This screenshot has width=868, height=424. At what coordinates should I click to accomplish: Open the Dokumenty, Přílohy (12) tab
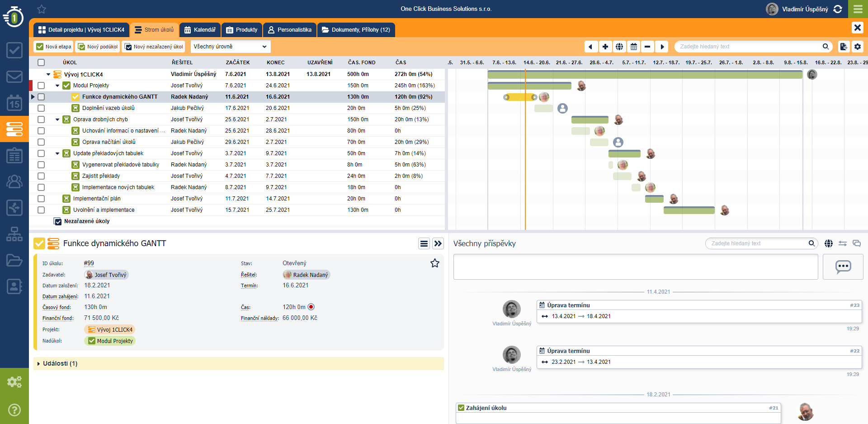pos(356,30)
